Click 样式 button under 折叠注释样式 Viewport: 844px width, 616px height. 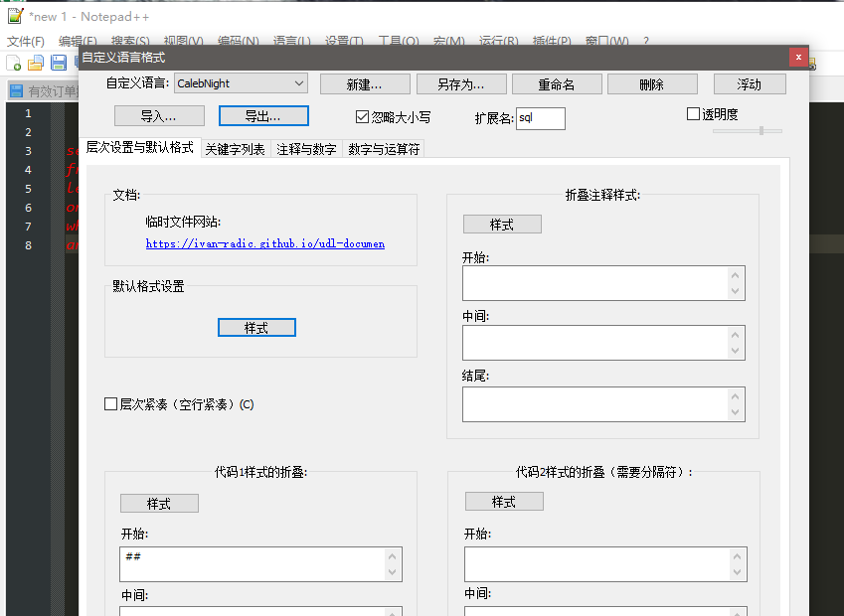(502, 225)
